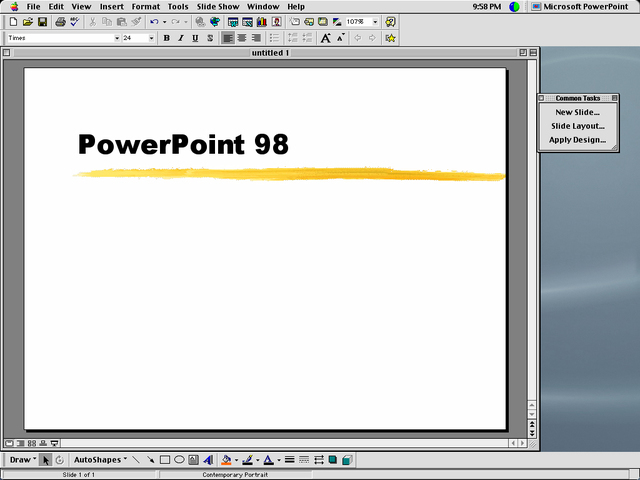Viewport: 640px width, 480px height.
Task: Open Line Style options icon
Action: pyautogui.click(x=289, y=460)
